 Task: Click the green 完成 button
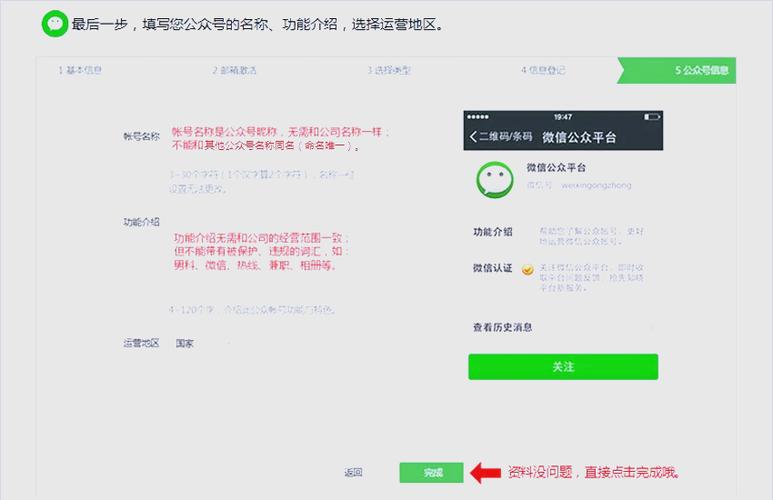point(431,472)
